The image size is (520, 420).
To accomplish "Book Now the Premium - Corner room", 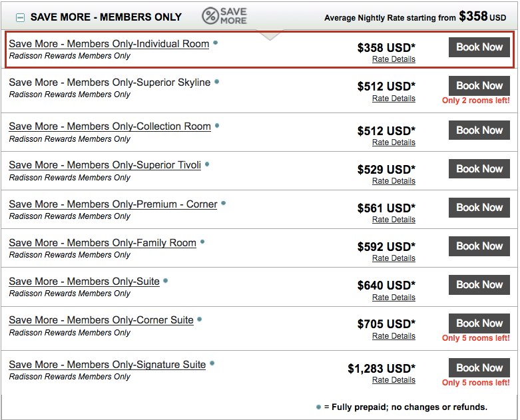I will (x=479, y=208).
